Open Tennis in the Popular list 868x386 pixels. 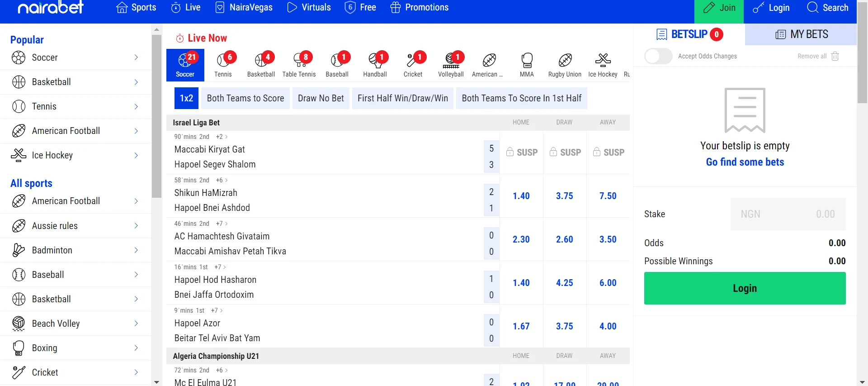[x=75, y=106]
